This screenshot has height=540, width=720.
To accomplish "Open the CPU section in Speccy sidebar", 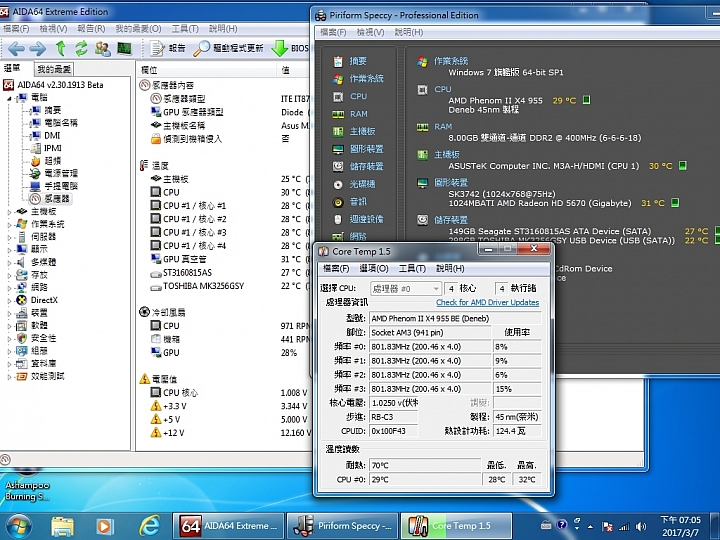I will point(358,96).
